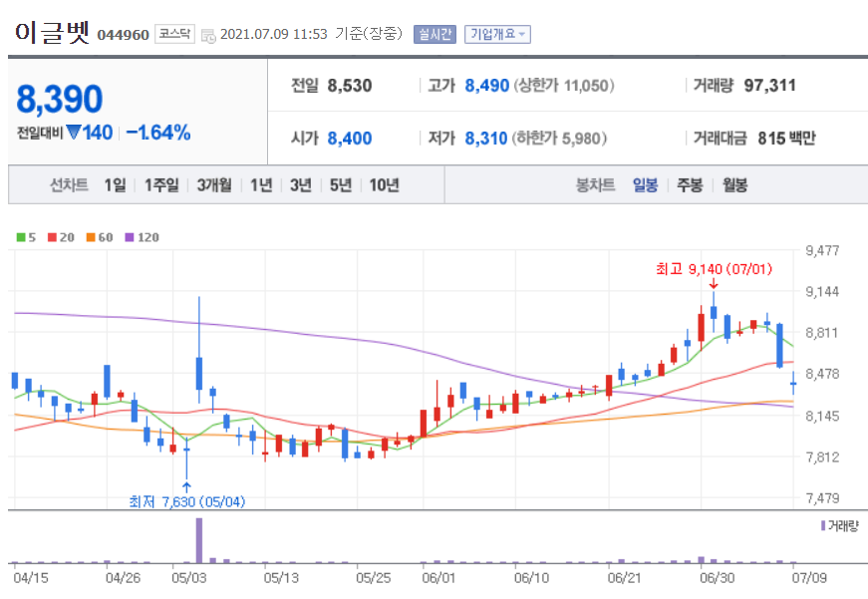The height and width of the screenshot is (599, 868).
Task: Click the 실시간 button
Action: click(x=434, y=34)
